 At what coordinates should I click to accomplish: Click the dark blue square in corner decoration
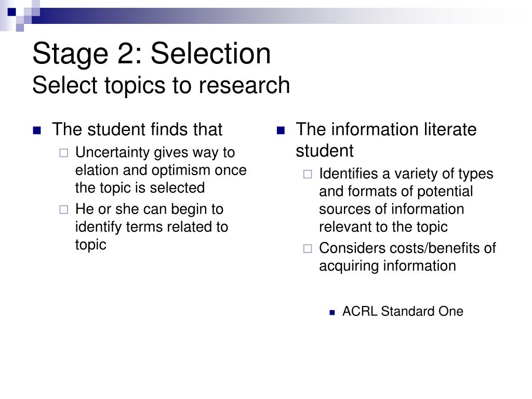coord(12,12)
